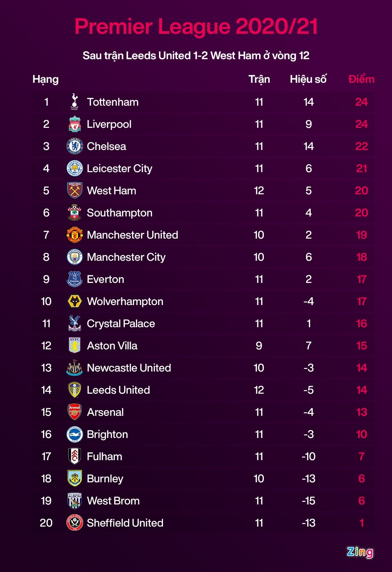Click the Manchester United crest
This screenshot has width=392, height=572.
pos(75,235)
